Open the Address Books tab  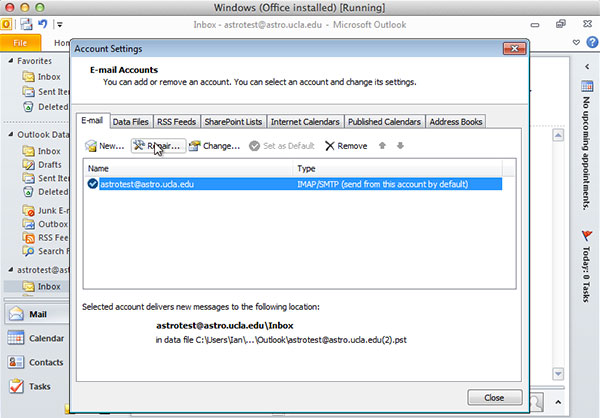click(456, 122)
